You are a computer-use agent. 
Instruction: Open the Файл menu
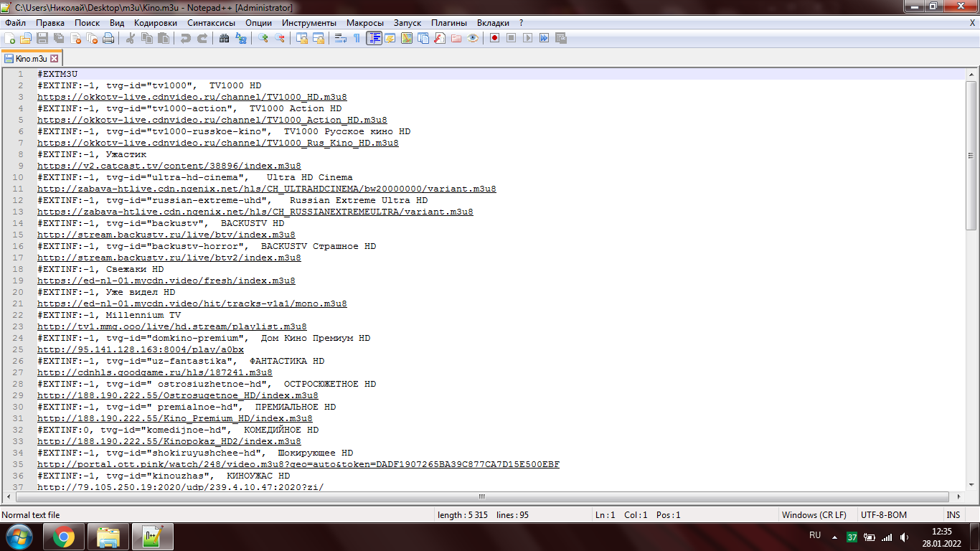point(15,23)
